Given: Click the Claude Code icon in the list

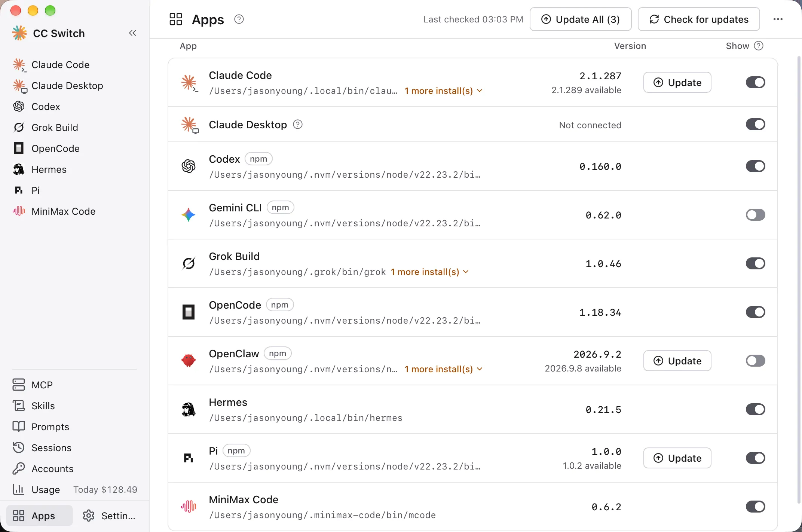Looking at the screenshot, I should 189,83.
